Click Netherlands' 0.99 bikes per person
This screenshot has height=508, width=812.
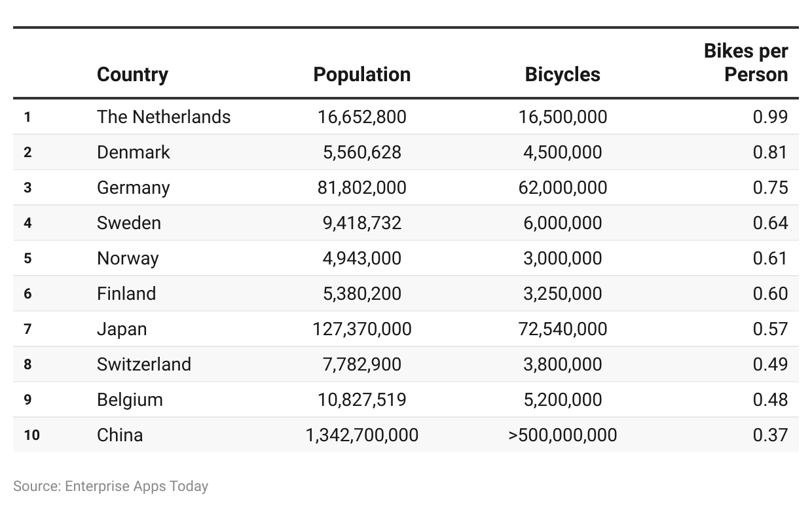point(770,117)
